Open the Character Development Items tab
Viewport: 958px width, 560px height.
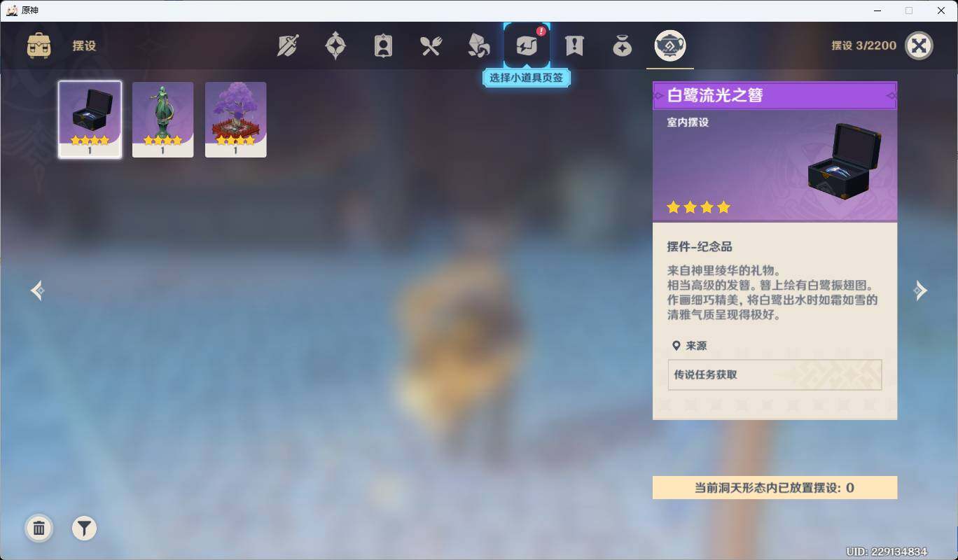click(x=383, y=46)
